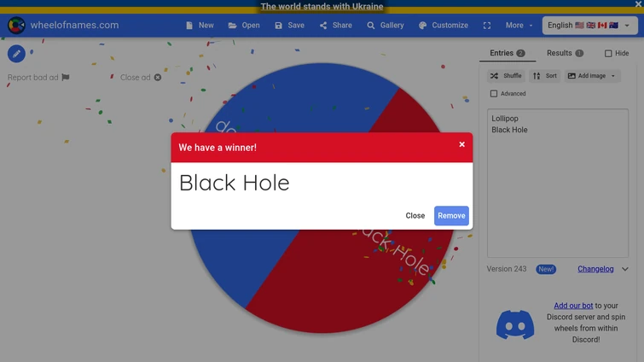Expand the More menu
The width and height of the screenshot is (644, 362).
pyautogui.click(x=519, y=26)
